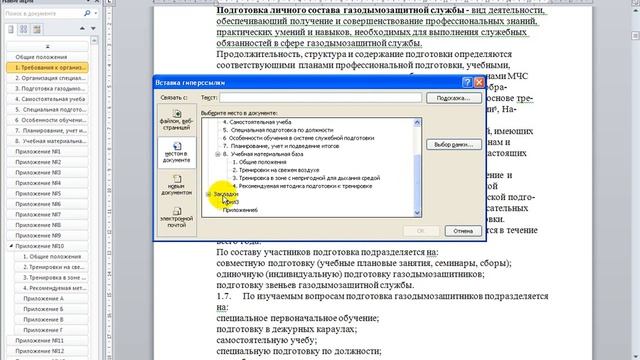Open '4. Рекомендуемая мет...' in navigation pane
This screenshot has width=640, height=360.
click(x=51, y=288)
